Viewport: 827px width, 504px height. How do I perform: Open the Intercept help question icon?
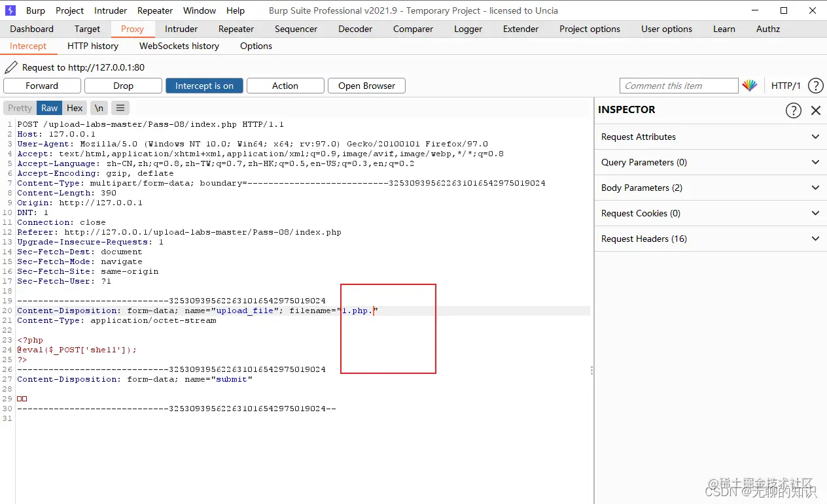pyautogui.click(x=815, y=86)
